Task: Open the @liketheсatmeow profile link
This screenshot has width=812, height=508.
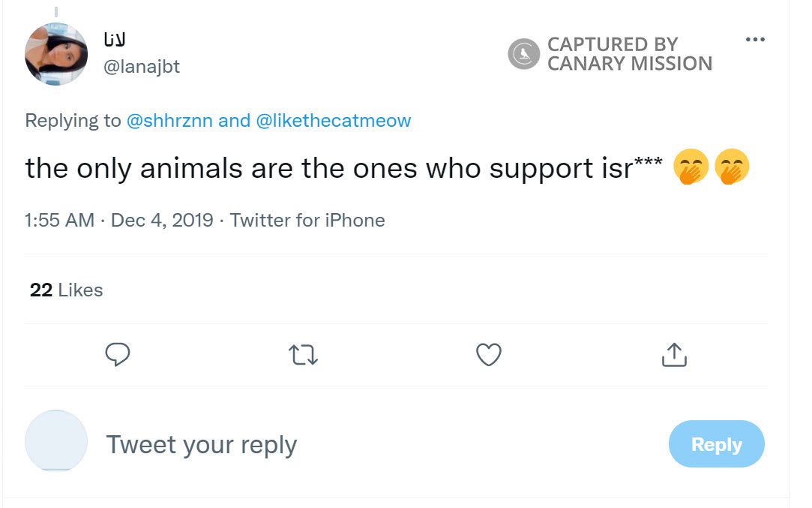Action: [334, 121]
